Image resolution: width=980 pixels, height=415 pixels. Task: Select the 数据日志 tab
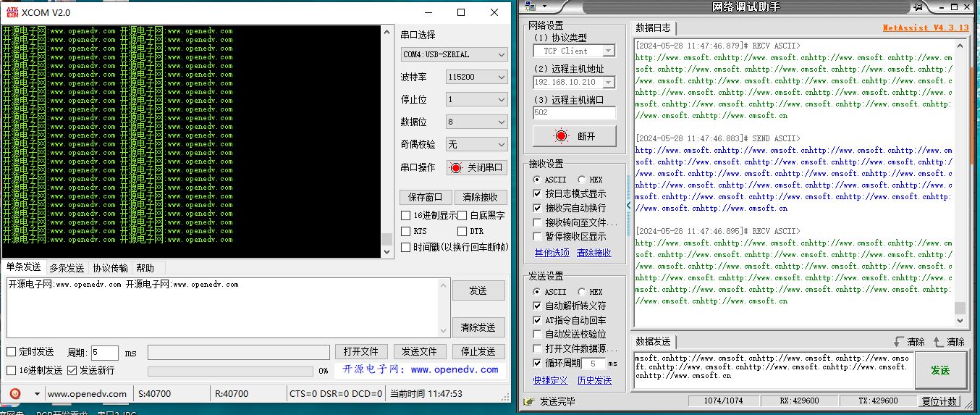653,28
